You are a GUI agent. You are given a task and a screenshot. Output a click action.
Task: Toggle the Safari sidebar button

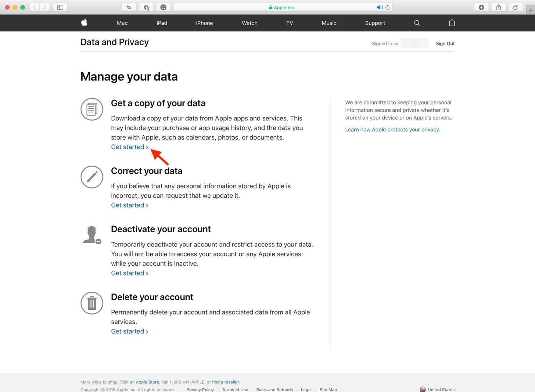click(60, 7)
